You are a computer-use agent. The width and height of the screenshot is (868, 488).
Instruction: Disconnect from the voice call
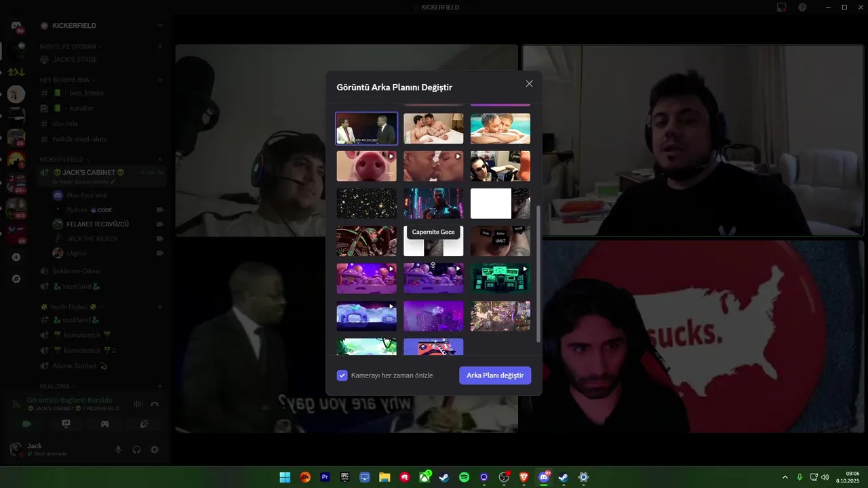(155, 404)
